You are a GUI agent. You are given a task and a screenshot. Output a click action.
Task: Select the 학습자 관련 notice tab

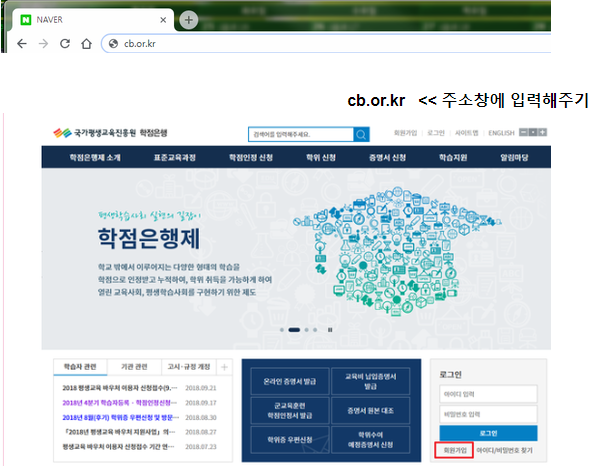[x=80, y=367]
